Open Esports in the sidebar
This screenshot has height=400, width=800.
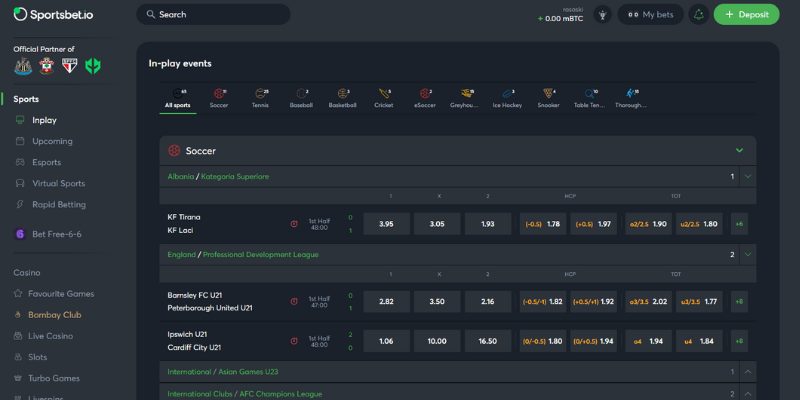[46, 162]
